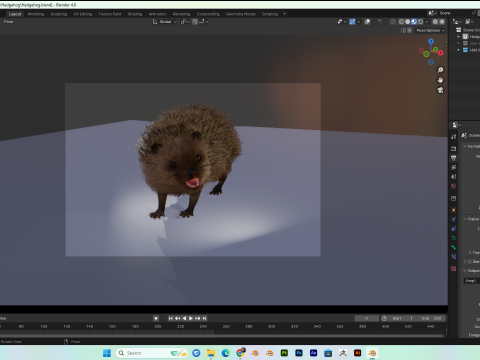This screenshot has width=480, height=360.
Task: Open the outliner display mode dropdown
Action: [469, 22]
